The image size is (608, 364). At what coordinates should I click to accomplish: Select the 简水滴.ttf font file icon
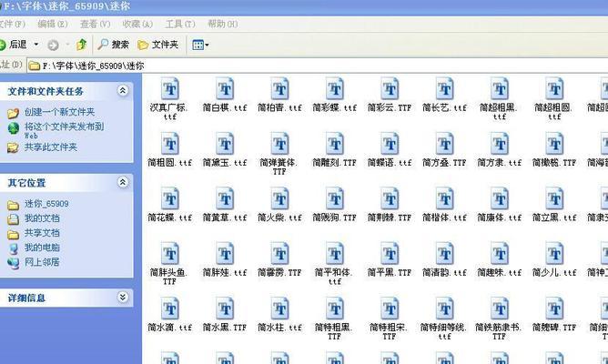coord(170,309)
